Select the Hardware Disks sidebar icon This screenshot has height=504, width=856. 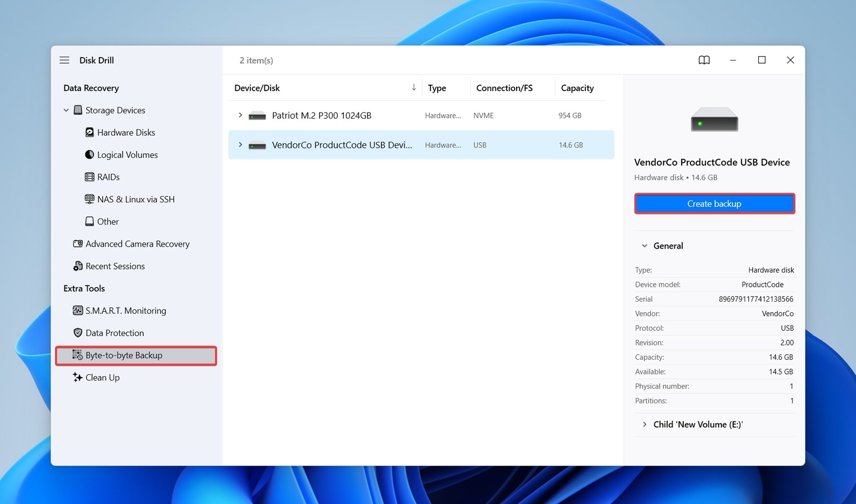coord(90,132)
